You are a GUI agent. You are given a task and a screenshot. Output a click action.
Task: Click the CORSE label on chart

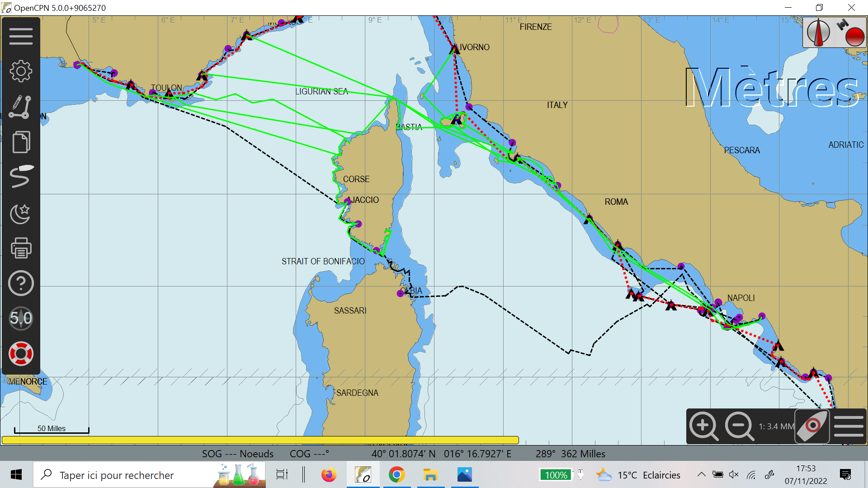coord(356,179)
